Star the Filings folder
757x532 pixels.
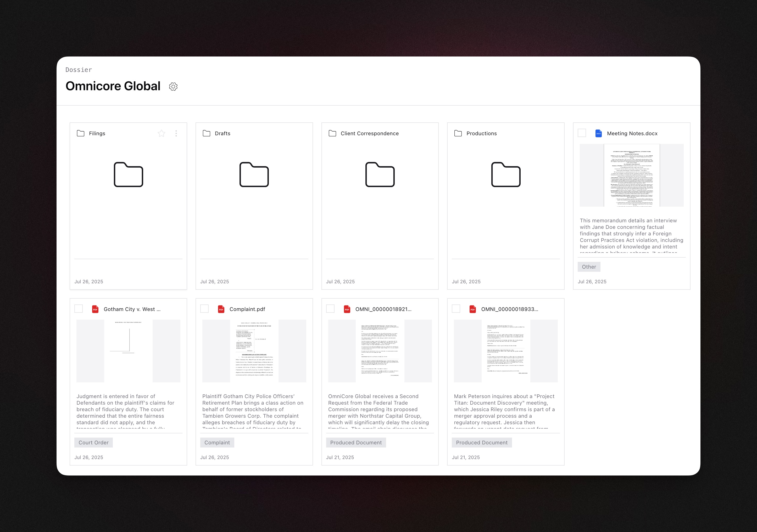point(161,133)
